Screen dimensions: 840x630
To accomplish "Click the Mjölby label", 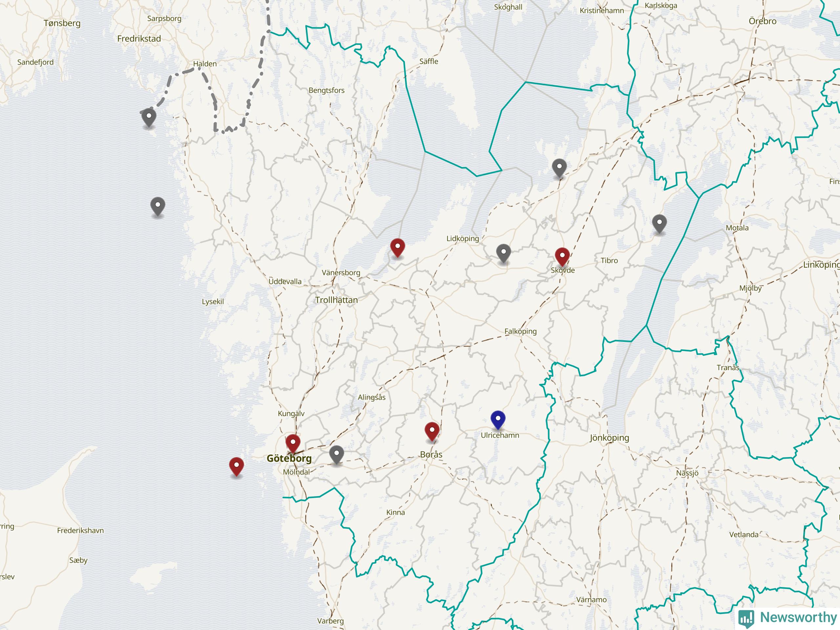I will (750, 288).
